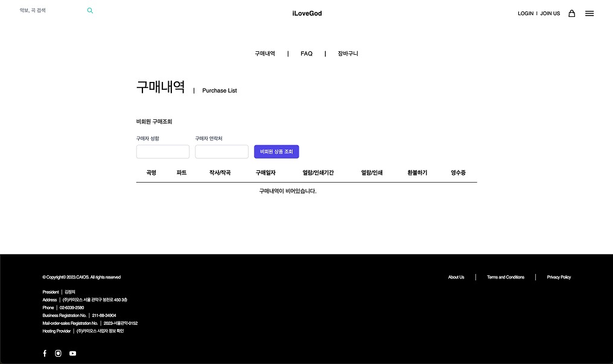The width and height of the screenshot is (613, 364).
Task: Open the hamburger menu icon
Action: pos(589,13)
